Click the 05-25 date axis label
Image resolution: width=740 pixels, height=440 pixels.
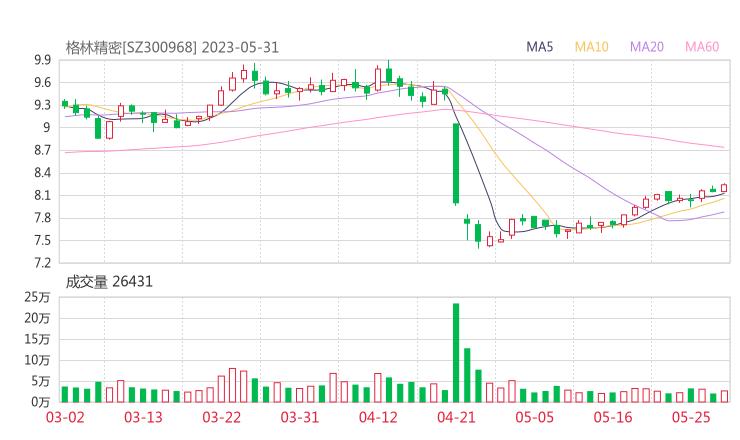point(691,417)
